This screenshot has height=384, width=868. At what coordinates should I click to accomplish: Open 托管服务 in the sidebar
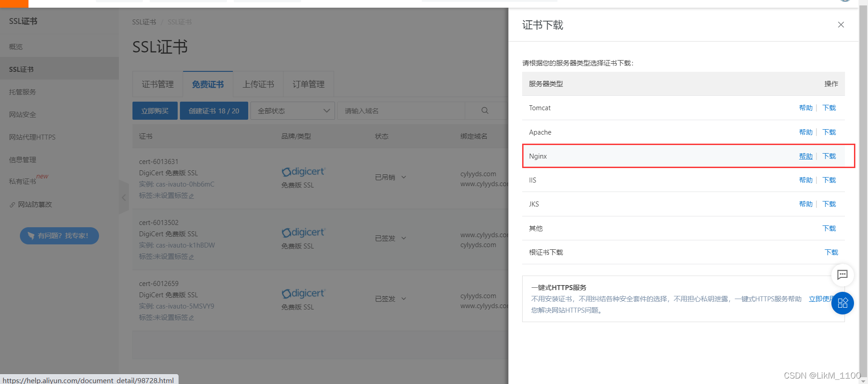coord(23,92)
